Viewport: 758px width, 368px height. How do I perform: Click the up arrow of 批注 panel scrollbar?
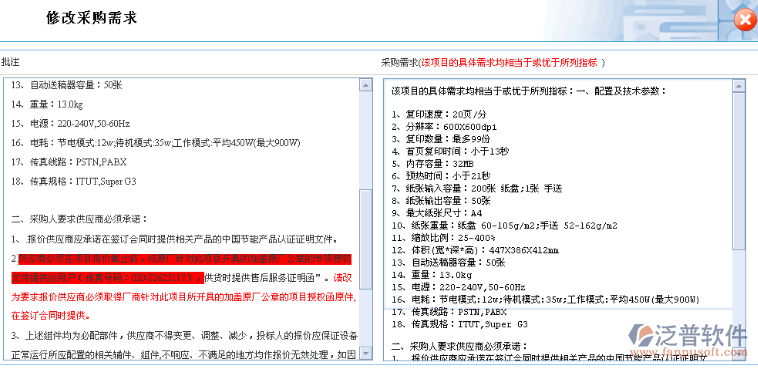366,85
